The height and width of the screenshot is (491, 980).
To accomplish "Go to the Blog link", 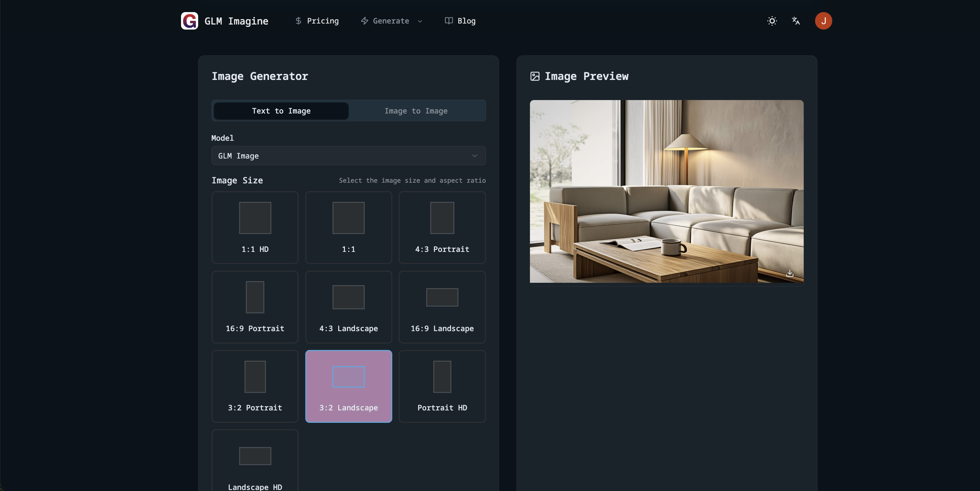I will pyautogui.click(x=466, y=21).
